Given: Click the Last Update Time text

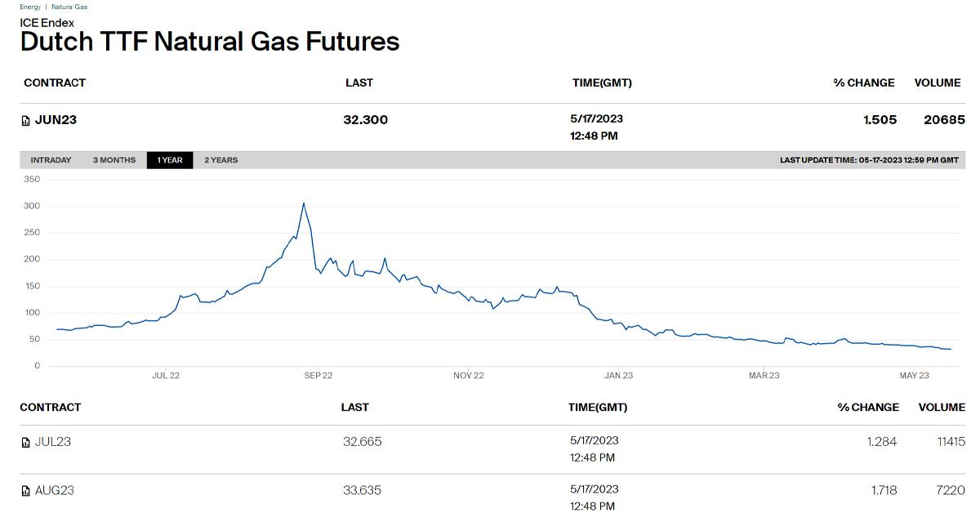Looking at the screenshot, I should click(869, 160).
